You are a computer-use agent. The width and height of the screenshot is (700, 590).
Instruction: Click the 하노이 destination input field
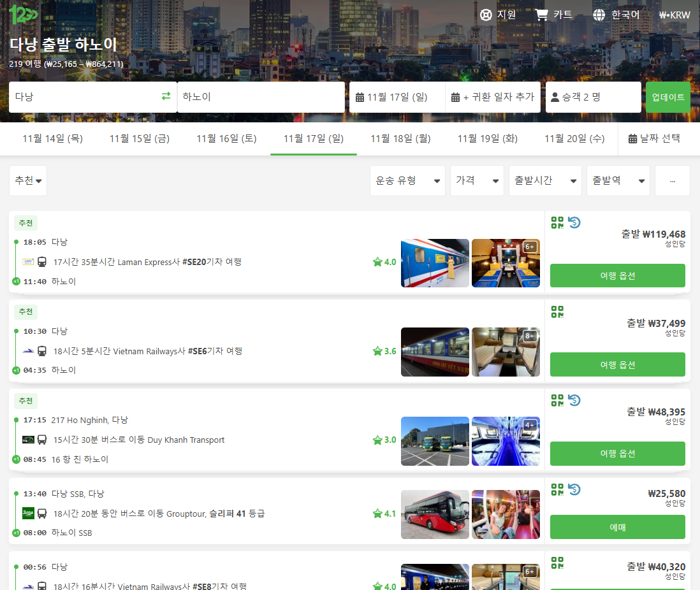pos(261,97)
